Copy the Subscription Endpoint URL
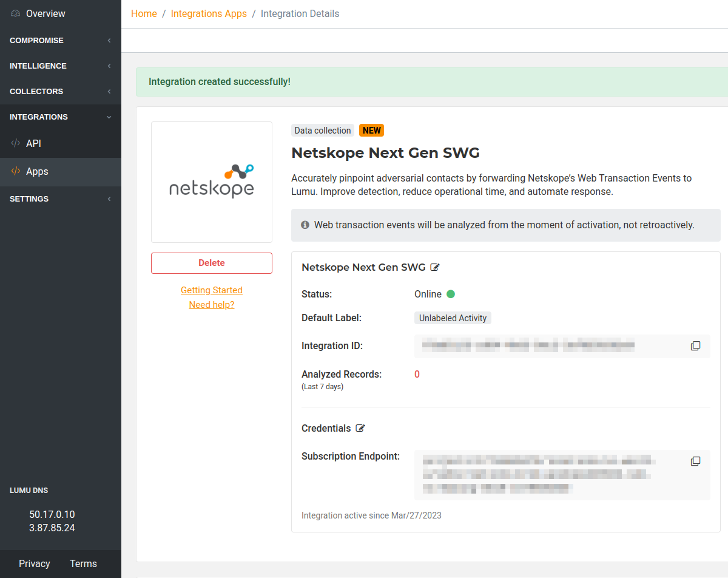728x578 pixels. (x=695, y=461)
